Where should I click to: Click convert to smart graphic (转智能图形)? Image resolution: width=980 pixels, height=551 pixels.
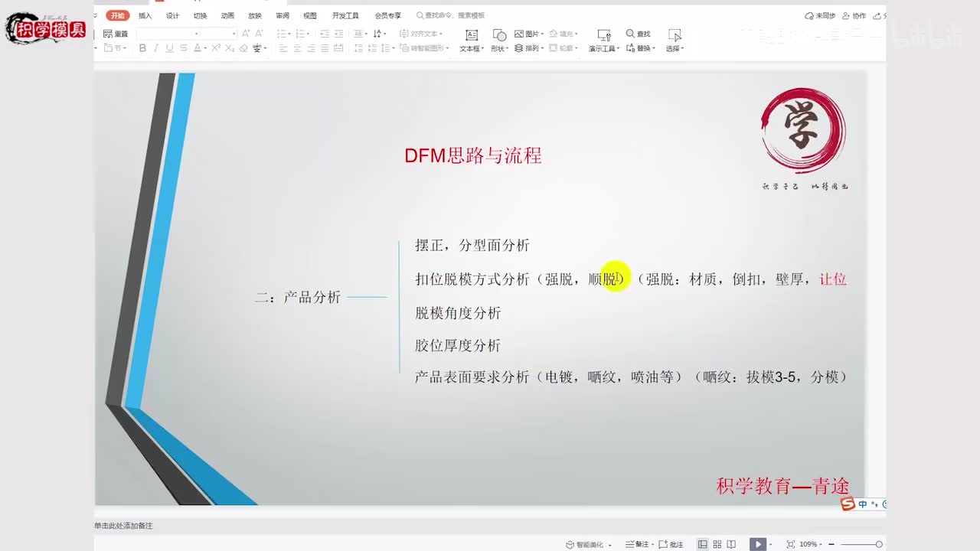[425, 48]
